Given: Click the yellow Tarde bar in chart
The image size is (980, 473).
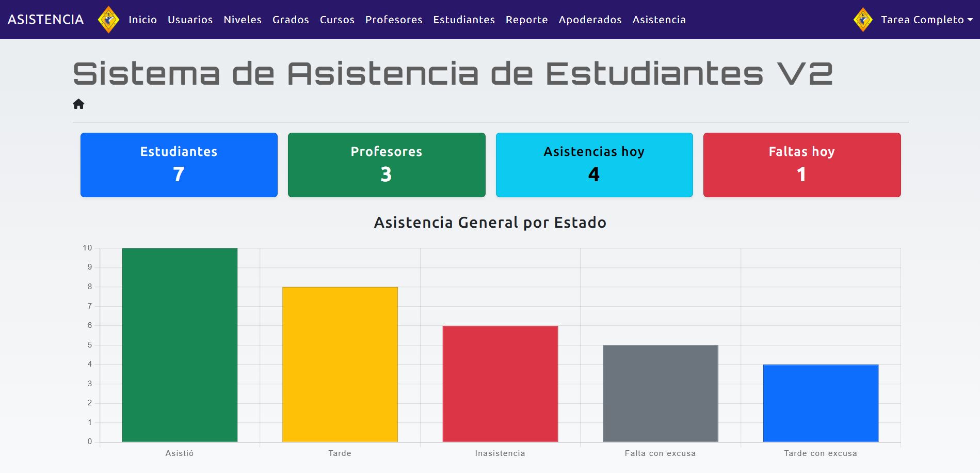Looking at the screenshot, I should point(340,364).
